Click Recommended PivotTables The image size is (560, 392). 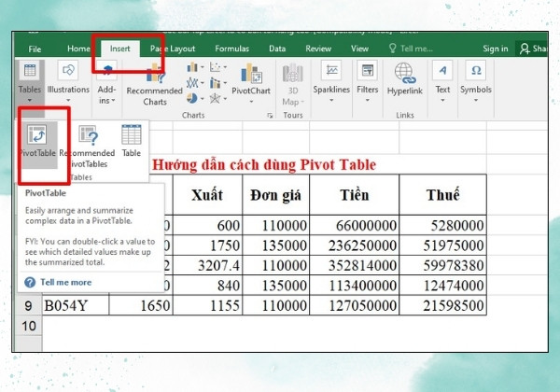88,146
